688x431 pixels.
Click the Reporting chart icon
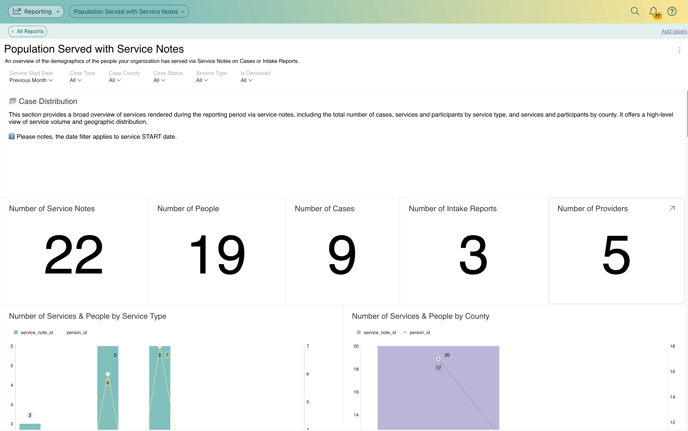click(17, 12)
